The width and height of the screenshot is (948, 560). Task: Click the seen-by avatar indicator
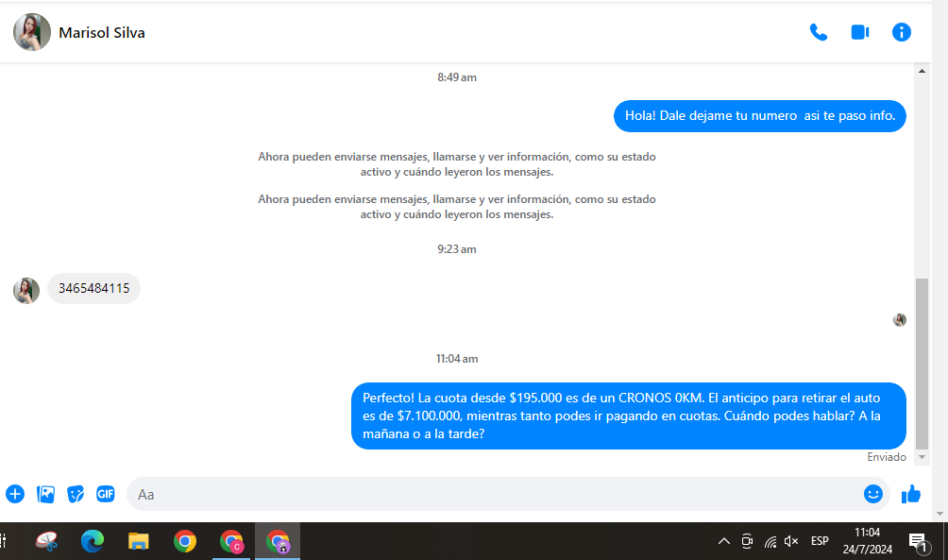pos(900,320)
